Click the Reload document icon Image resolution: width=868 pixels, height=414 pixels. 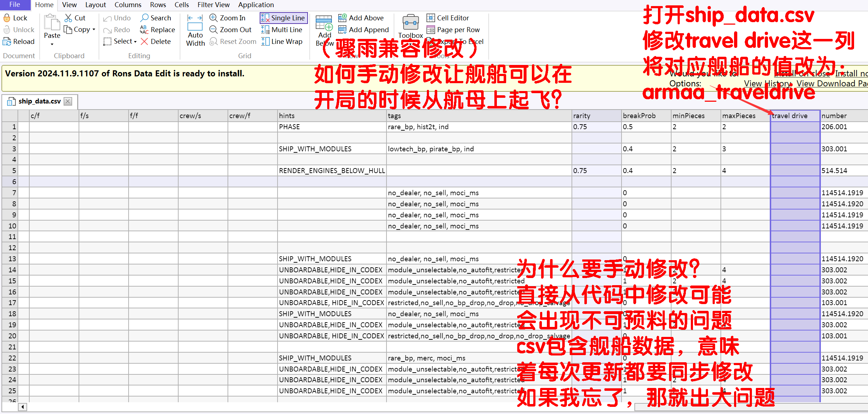coord(7,42)
